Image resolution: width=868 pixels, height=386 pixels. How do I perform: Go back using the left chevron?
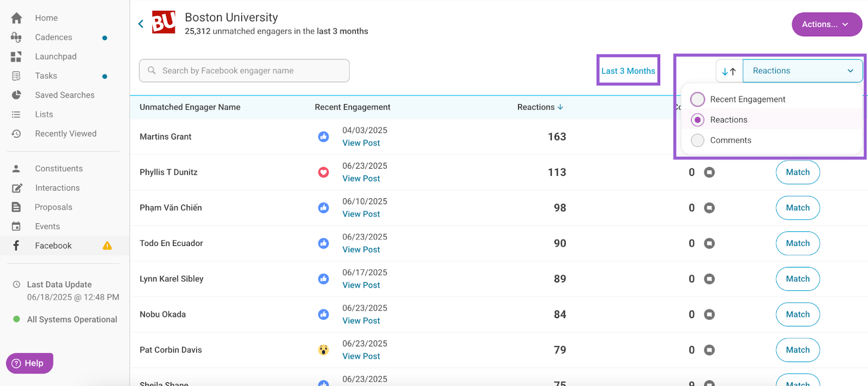(x=141, y=24)
